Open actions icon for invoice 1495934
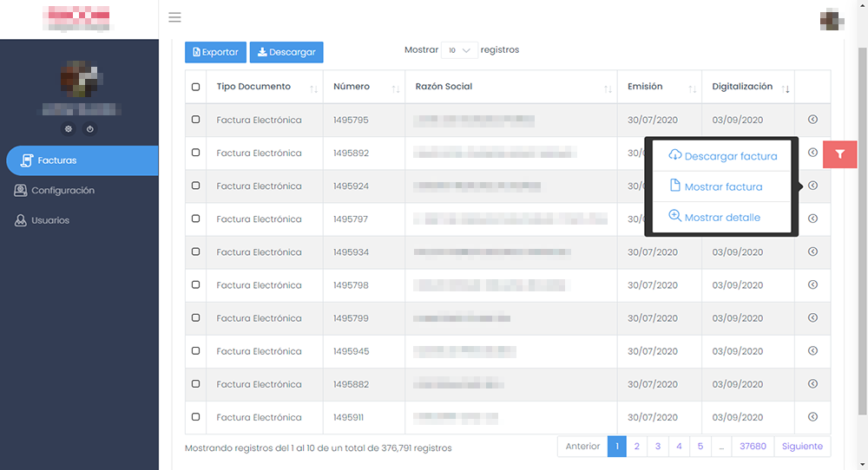The width and height of the screenshot is (868, 470). (x=812, y=251)
